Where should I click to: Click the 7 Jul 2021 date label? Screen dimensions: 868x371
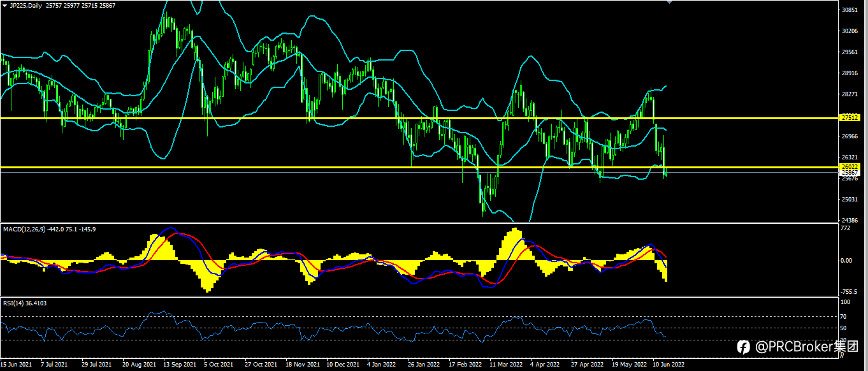click(54, 365)
